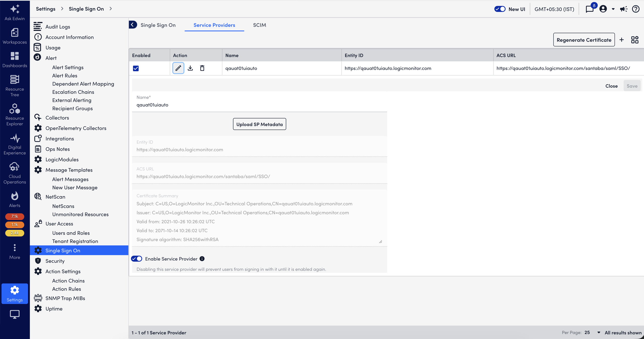Open the announcements megaphone icon
Image resolution: width=644 pixels, height=339 pixels.
tap(624, 9)
